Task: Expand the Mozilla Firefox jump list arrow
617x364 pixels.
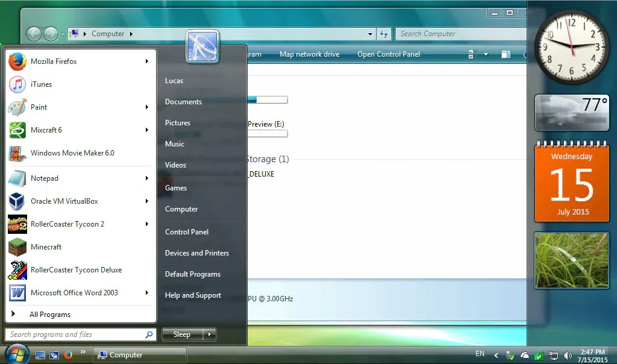Action: click(x=147, y=61)
